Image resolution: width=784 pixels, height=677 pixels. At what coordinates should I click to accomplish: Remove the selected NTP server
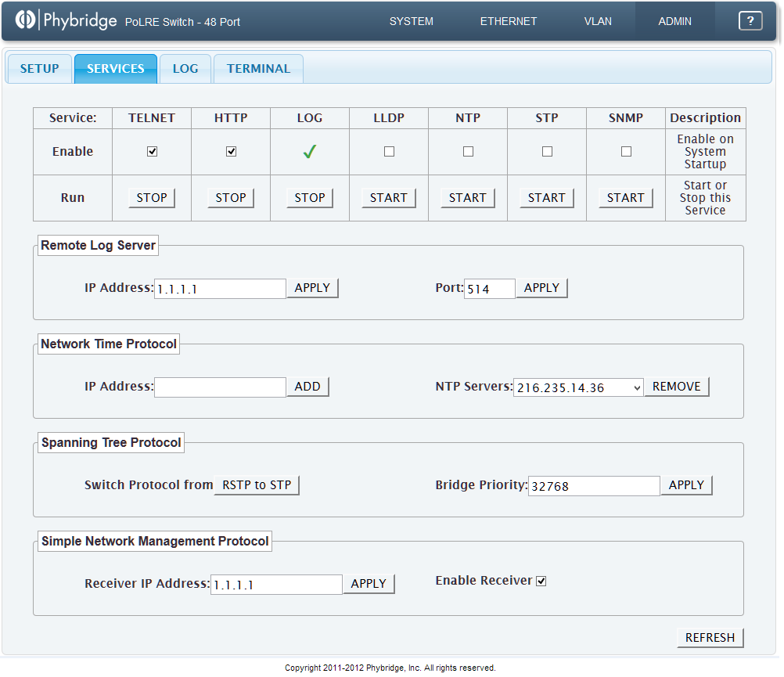pos(677,387)
